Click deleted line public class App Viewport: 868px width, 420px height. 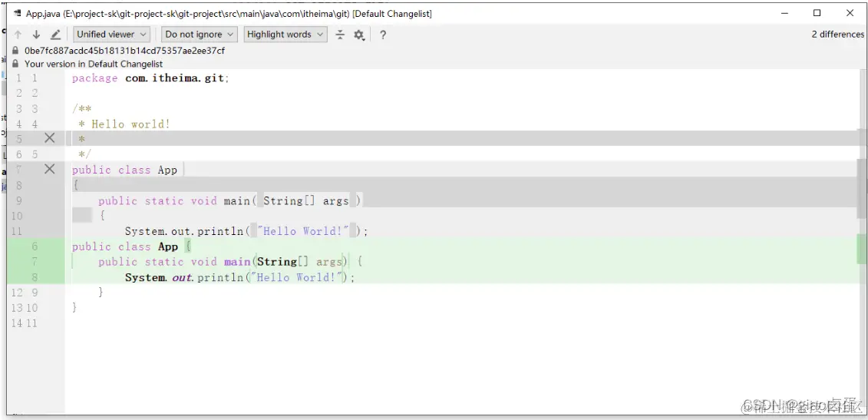tap(124, 170)
